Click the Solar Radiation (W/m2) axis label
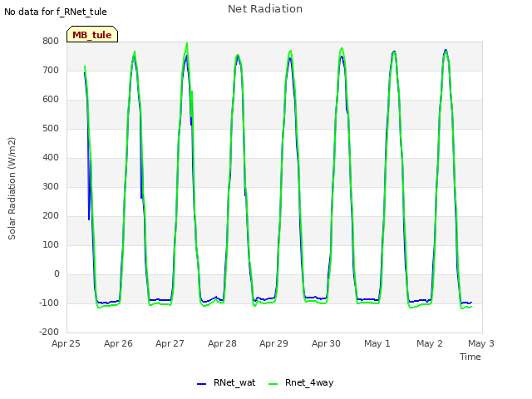Image resolution: width=532 pixels, height=399 pixels. pyautogui.click(x=12, y=189)
